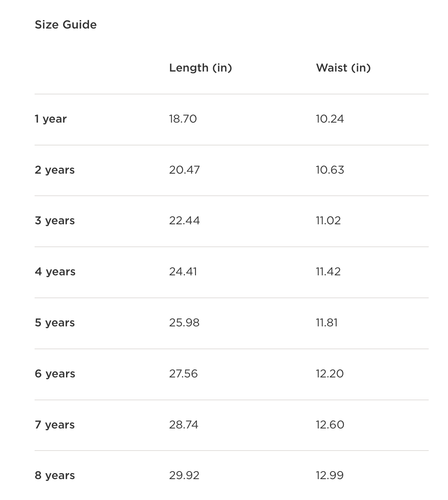Click the 5 years row label

[x=55, y=323]
